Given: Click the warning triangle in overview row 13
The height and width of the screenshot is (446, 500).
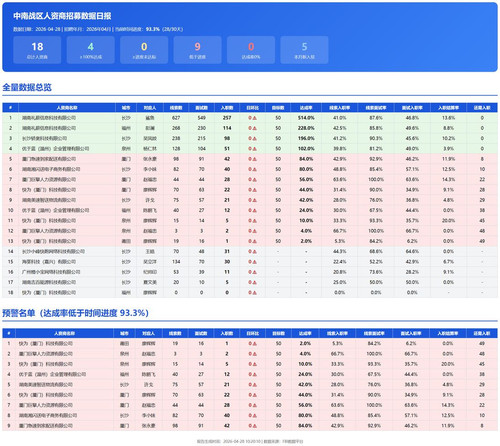Looking at the screenshot, I should [255, 241].
